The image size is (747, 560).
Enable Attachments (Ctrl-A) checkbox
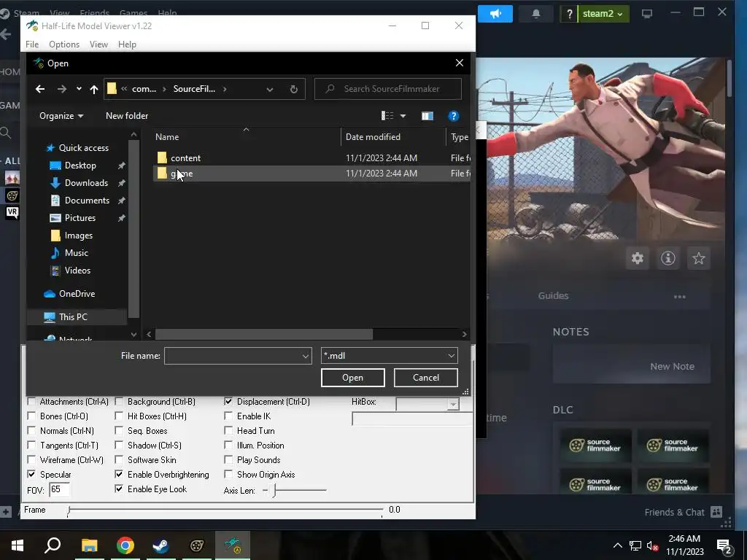[31, 402]
